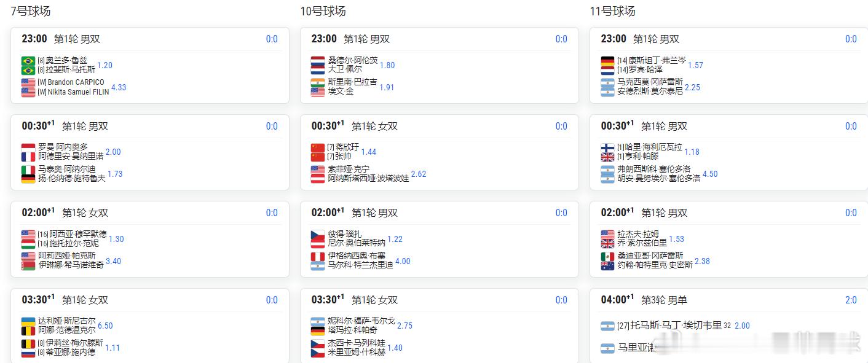Select odds 4.50 for 弗朗西斯科·塞伦多洛 pair
Screen dimensions: 868x363
point(710,174)
